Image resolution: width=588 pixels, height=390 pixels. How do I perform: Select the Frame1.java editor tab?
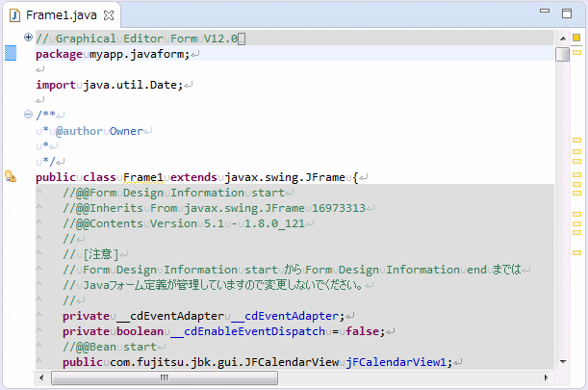coord(62,15)
